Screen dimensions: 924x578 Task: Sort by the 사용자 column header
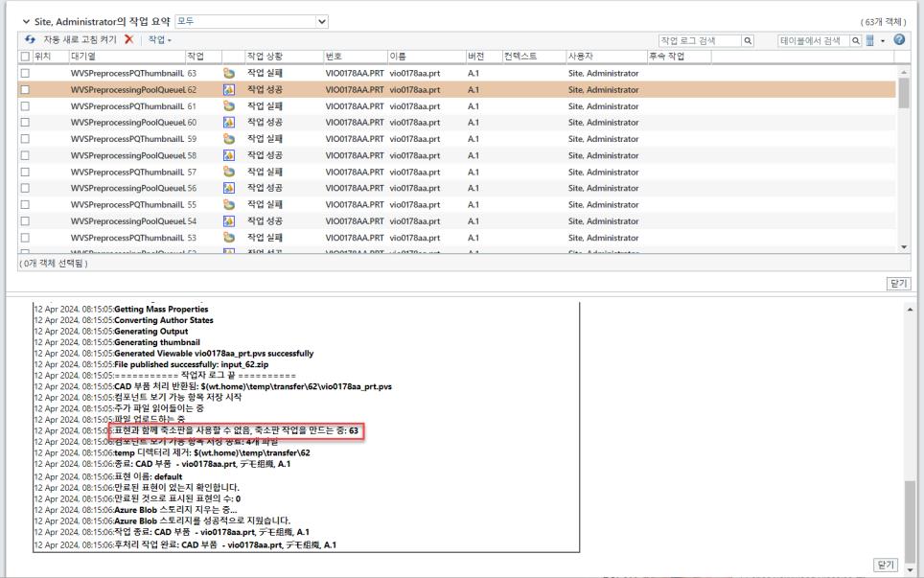581,57
